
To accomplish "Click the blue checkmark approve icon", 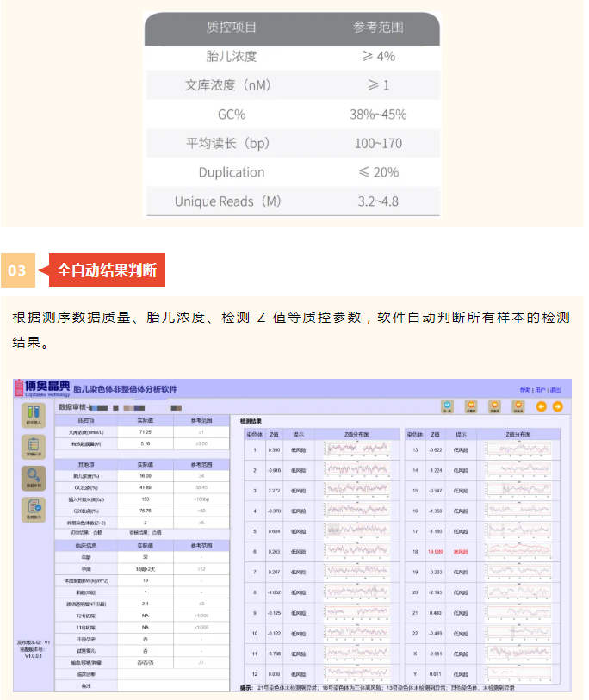I will (447, 406).
